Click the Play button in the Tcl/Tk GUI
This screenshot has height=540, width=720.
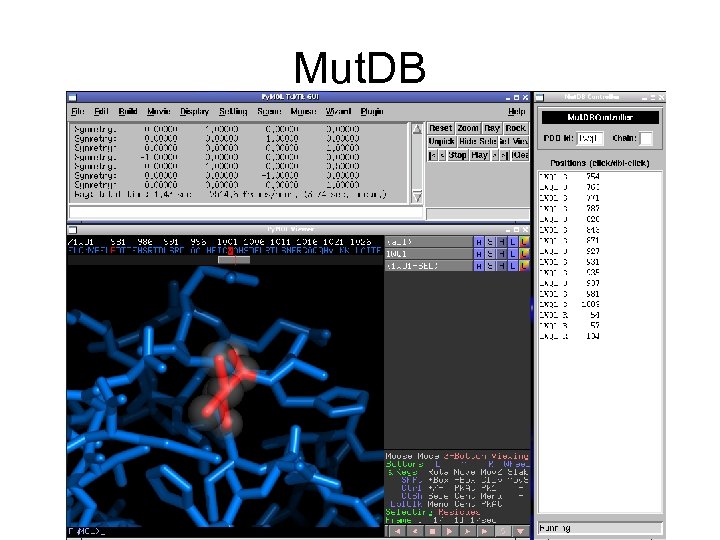[x=479, y=155]
